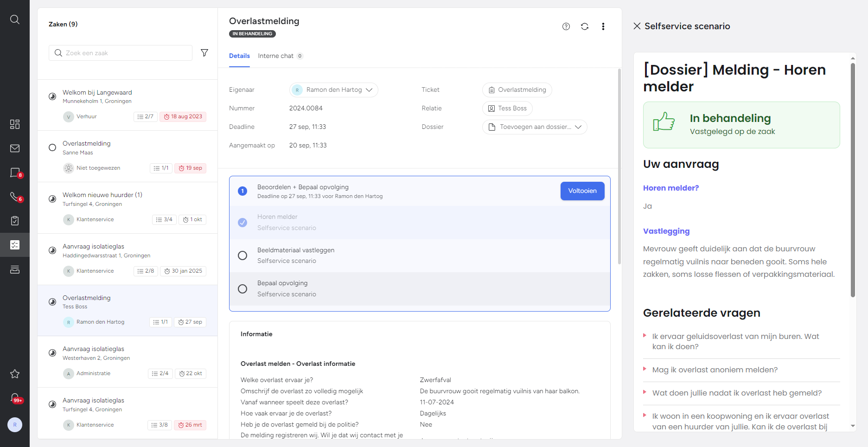Toggle the completed Horen melder checkmark
This screenshot has height=447, width=868.
243,223
